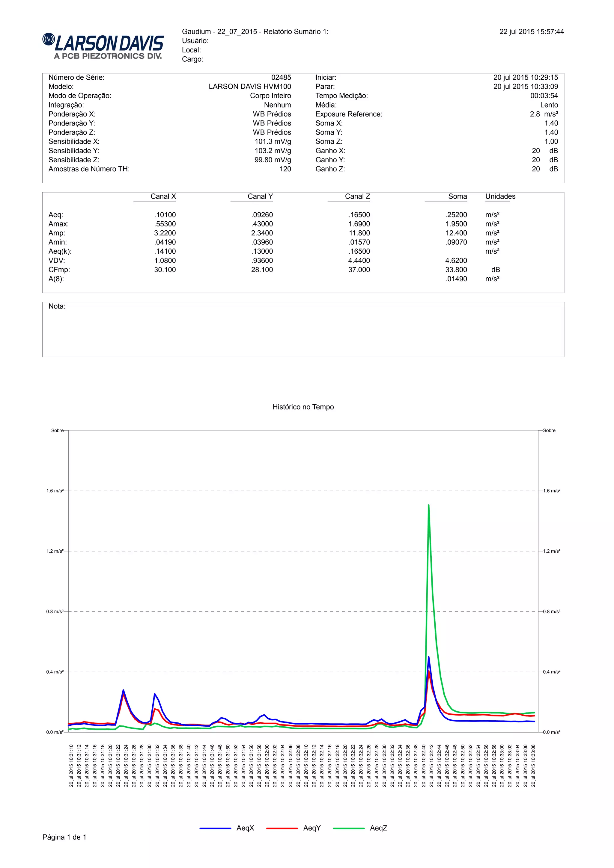
Task: Click the Canal Z column header
Action: pyautogui.click(x=357, y=196)
